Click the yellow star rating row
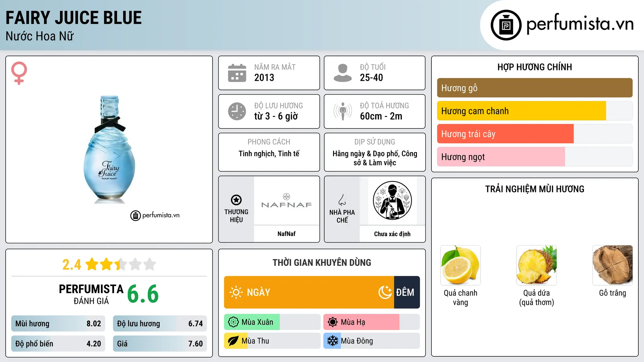This screenshot has height=362, width=644. click(x=121, y=264)
